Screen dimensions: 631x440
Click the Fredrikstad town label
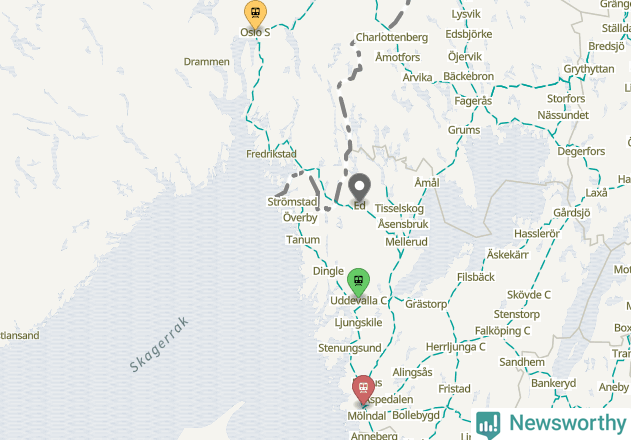[x=271, y=154]
